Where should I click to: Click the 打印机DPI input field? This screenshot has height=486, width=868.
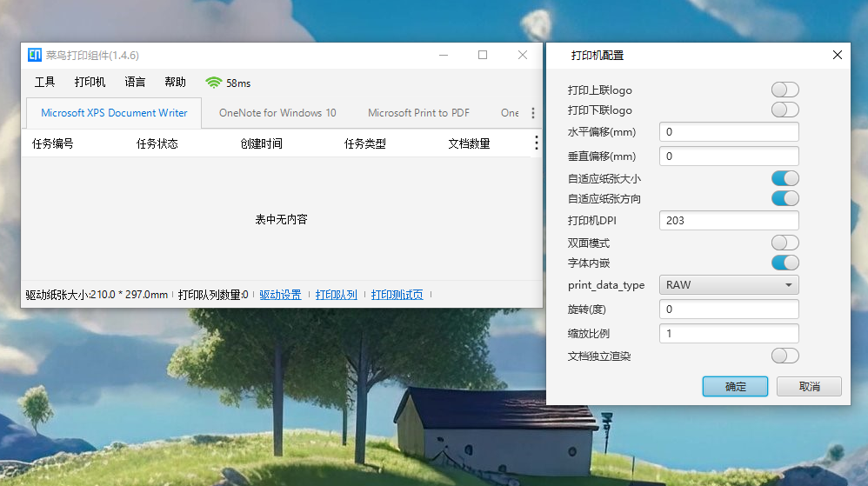(729, 221)
